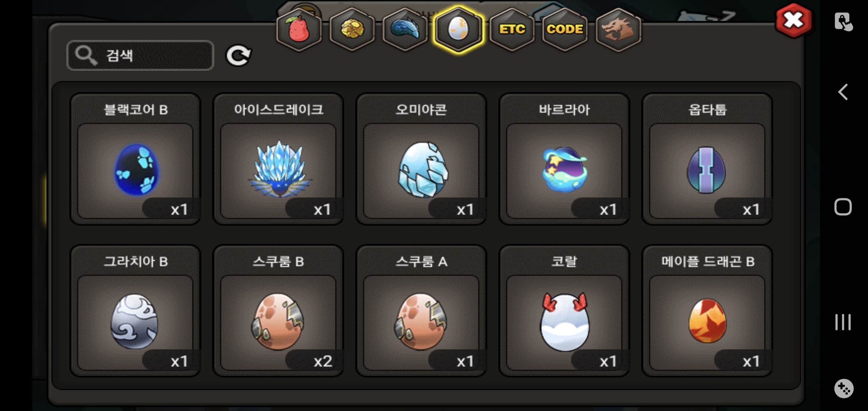Focus the 검색 search field

(x=140, y=56)
